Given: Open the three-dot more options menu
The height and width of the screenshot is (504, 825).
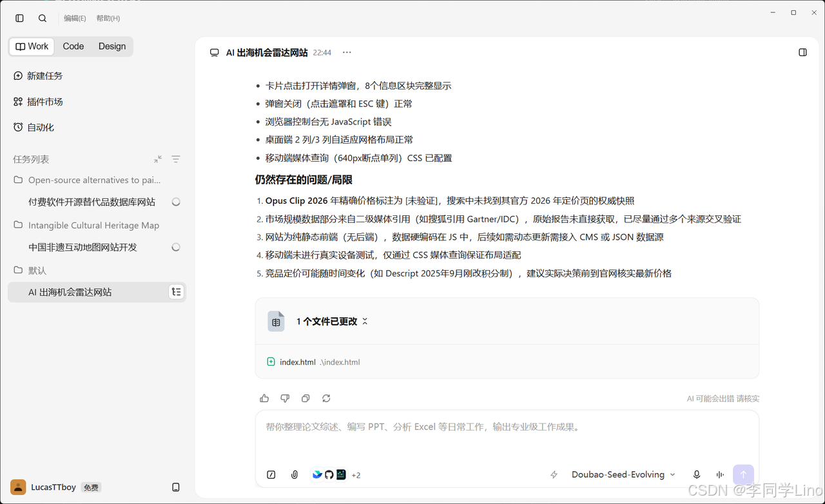Looking at the screenshot, I should pyautogui.click(x=347, y=52).
